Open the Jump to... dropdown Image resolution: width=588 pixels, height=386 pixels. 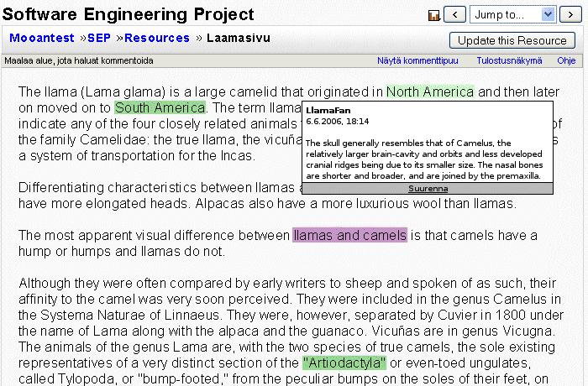512,14
